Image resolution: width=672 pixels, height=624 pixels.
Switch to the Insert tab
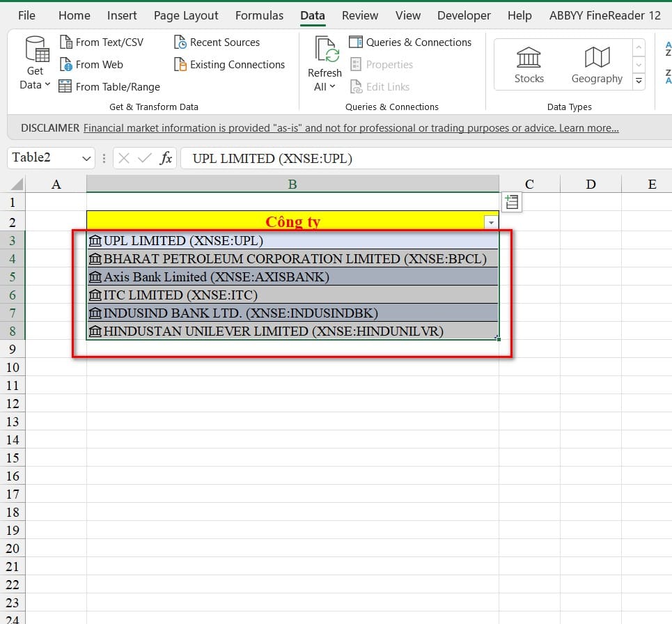(122, 15)
